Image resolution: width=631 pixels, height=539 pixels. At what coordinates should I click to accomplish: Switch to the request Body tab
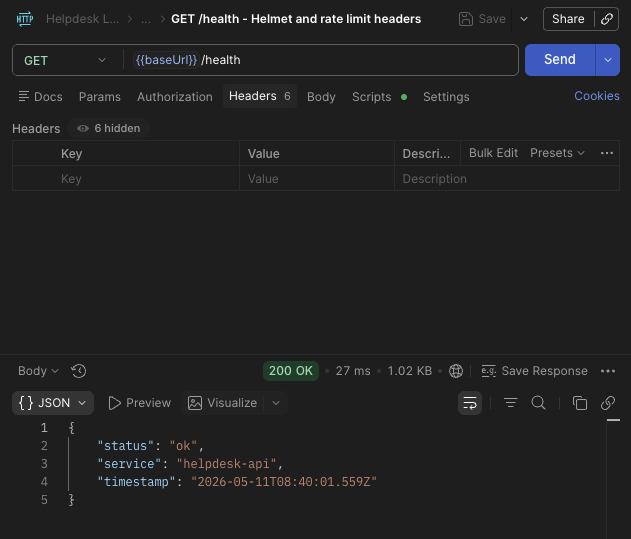(321, 97)
